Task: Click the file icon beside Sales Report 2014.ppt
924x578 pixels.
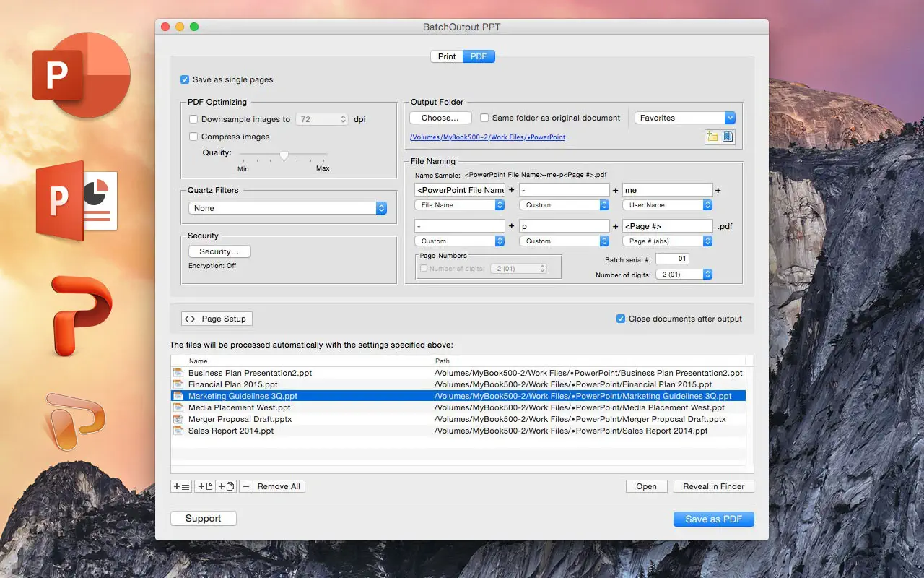Action: (x=178, y=431)
